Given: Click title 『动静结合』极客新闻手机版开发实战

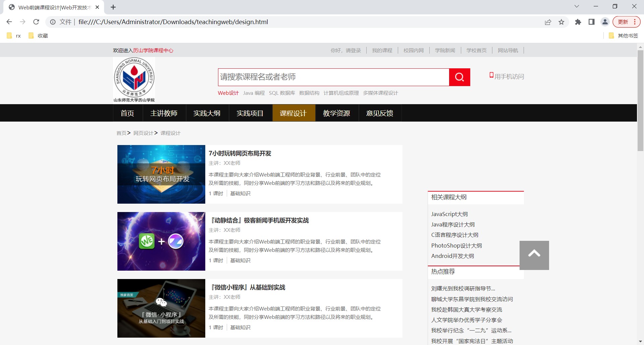Looking at the screenshot, I should [x=259, y=220].
